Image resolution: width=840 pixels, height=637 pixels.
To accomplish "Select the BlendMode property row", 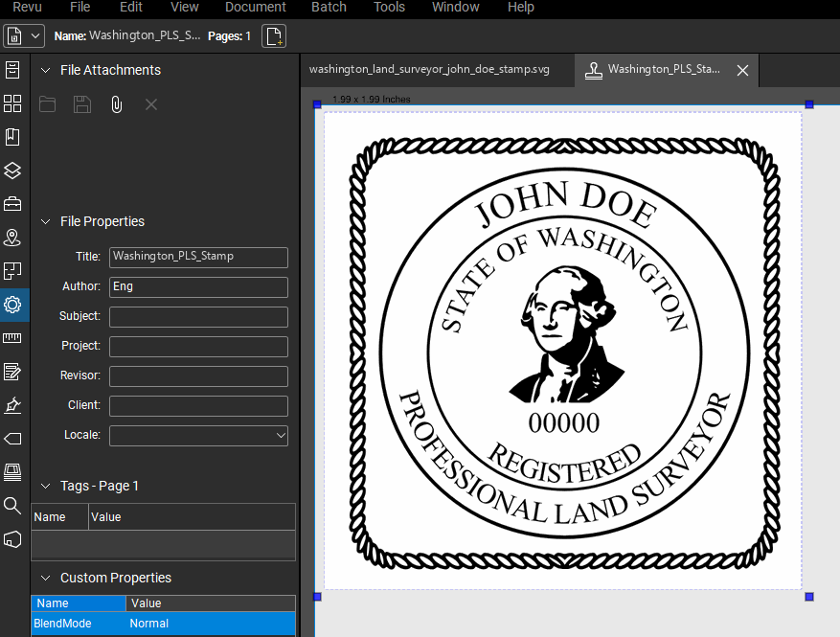I will [x=163, y=624].
